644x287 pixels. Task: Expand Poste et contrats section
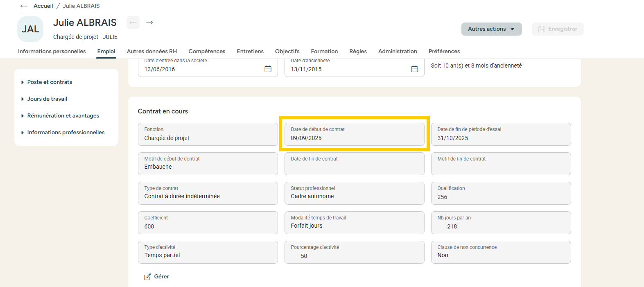(47, 82)
